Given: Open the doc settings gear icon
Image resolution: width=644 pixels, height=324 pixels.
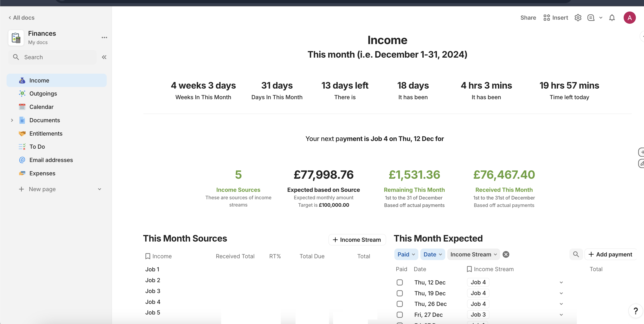Looking at the screenshot, I should coord(578,18).
